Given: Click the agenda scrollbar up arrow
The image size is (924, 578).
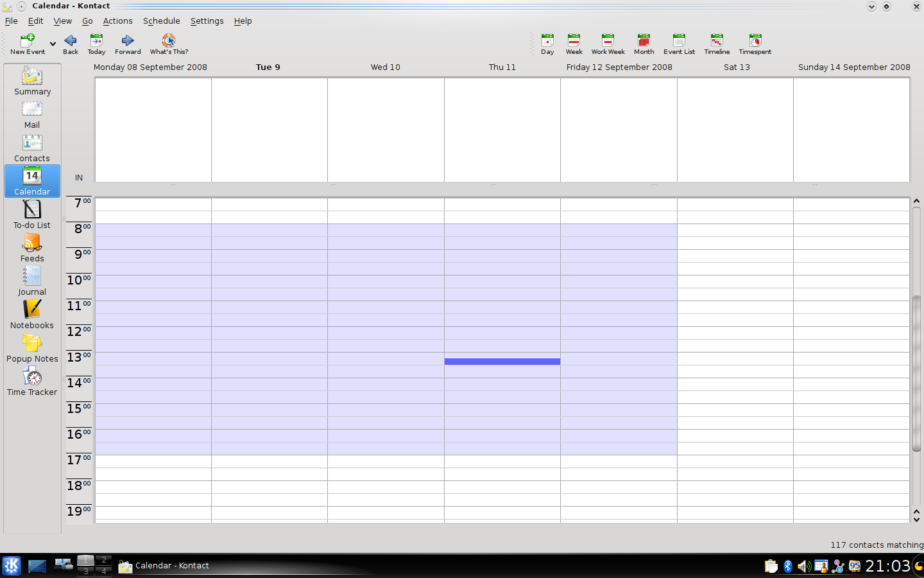Looking at the screenshot, I should [916, 201].
